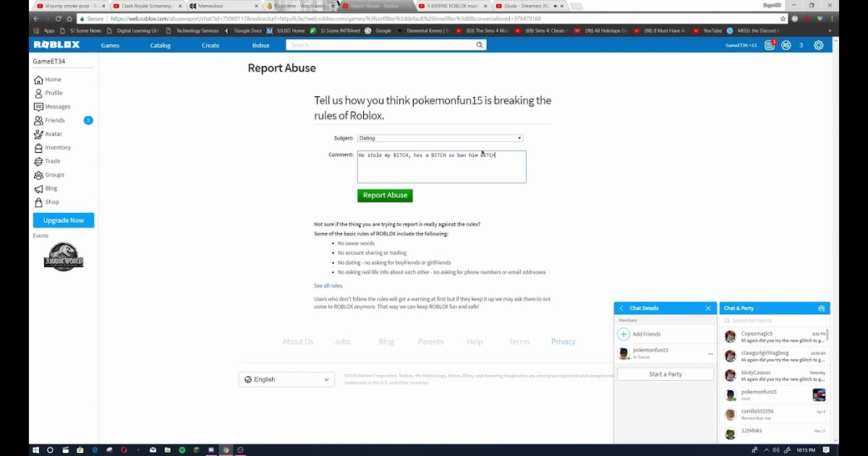The width and height of the screenshot is (868, 456).
Task: Open the settings gear in navbar
Action: pyautogui.click(x=818, y=45)
